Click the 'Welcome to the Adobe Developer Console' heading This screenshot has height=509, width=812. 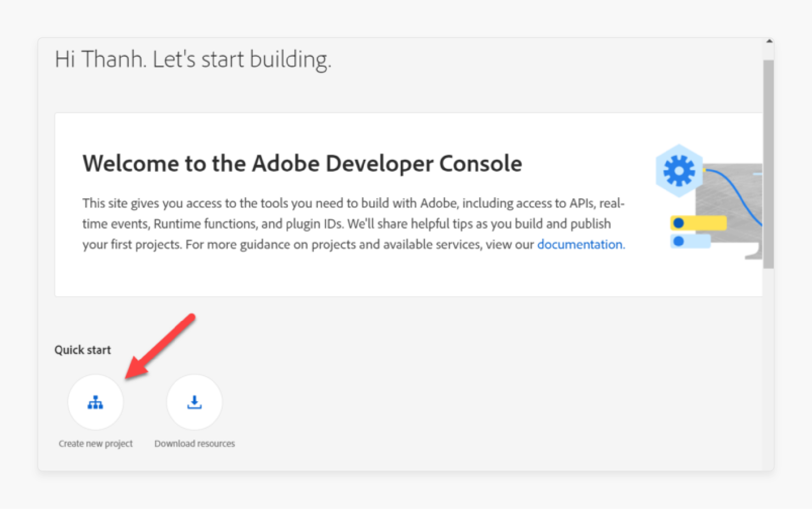tap(302, 164)
